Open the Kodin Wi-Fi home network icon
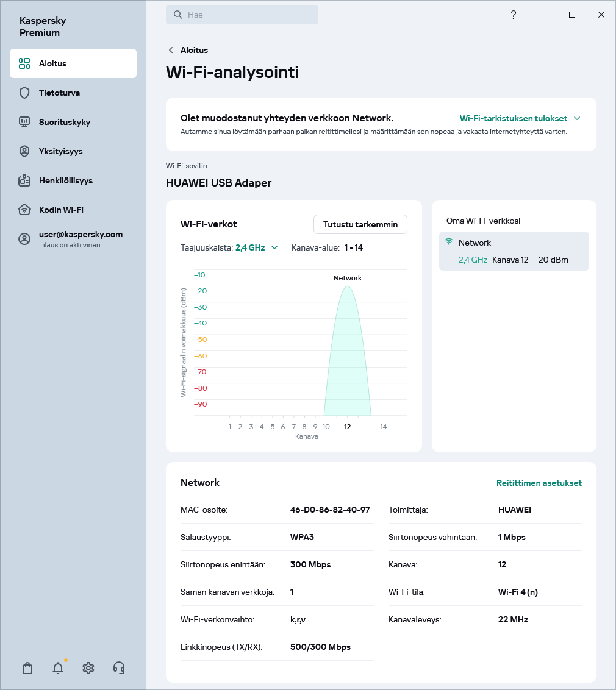The image size is (616, 690). (24, 210)
